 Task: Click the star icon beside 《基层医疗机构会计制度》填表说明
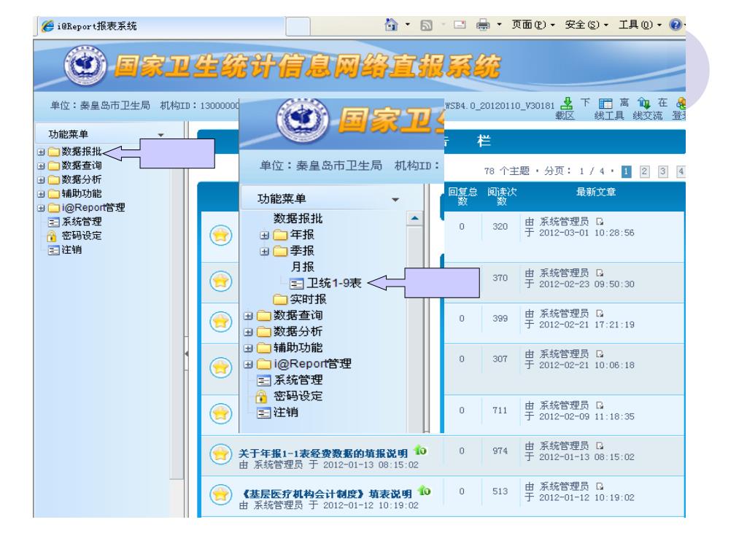click(x=220, y=494)
